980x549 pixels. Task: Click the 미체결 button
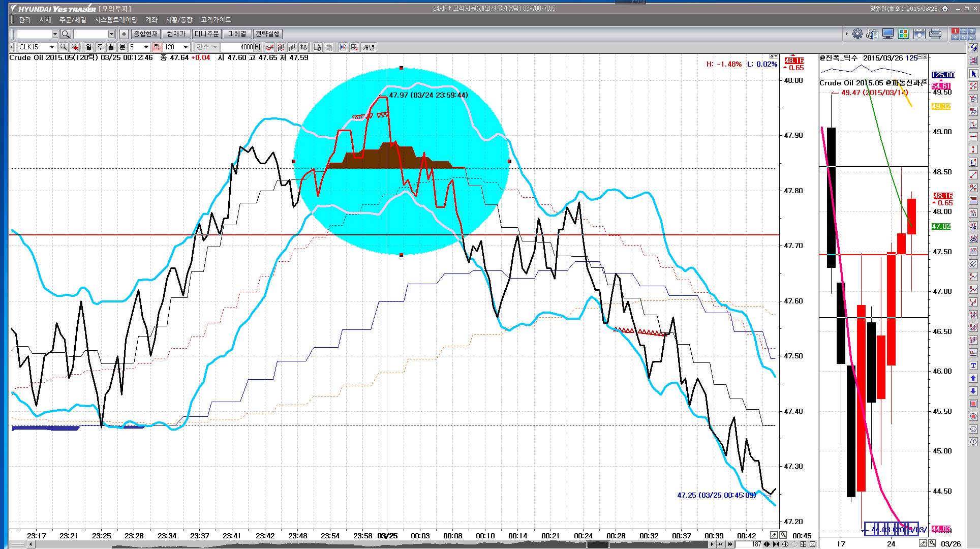pyautogui.click(x=237, y=34)
